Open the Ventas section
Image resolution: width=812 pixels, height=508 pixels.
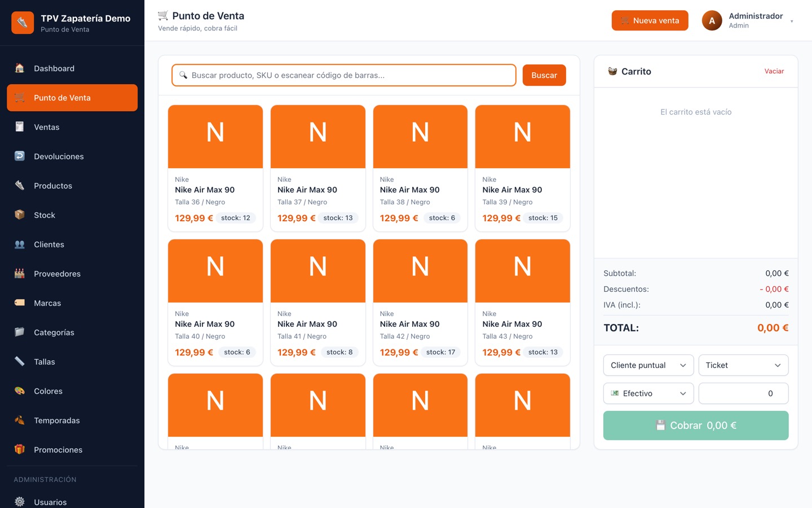(x=72, y=127)
